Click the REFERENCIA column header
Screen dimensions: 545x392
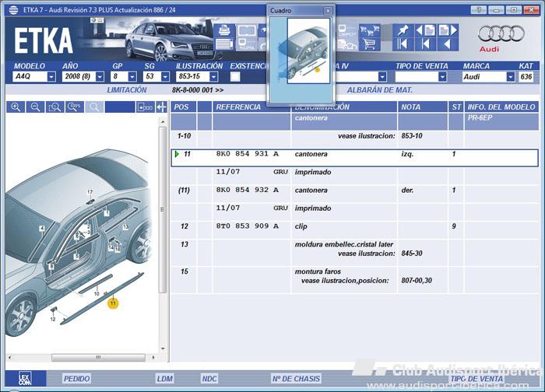point(251,107)
